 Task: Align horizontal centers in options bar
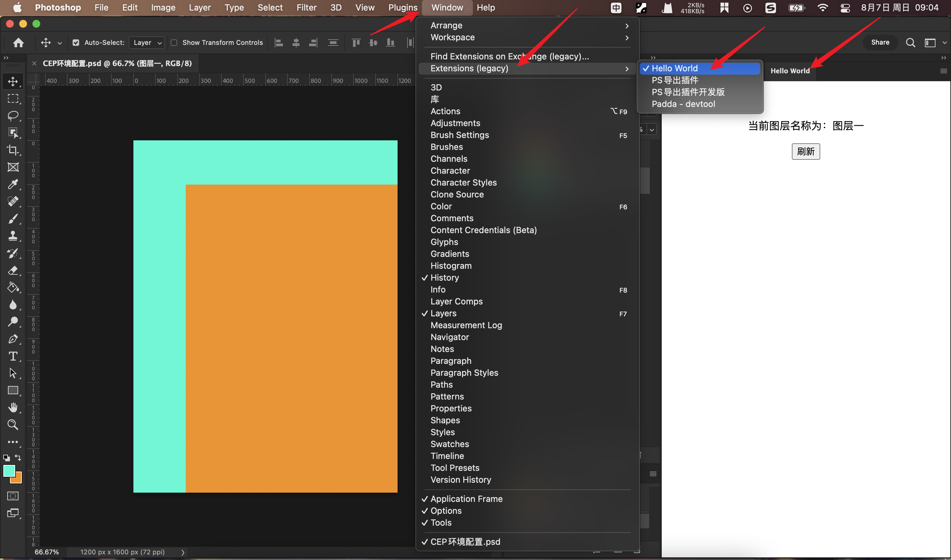pos(296,43)
